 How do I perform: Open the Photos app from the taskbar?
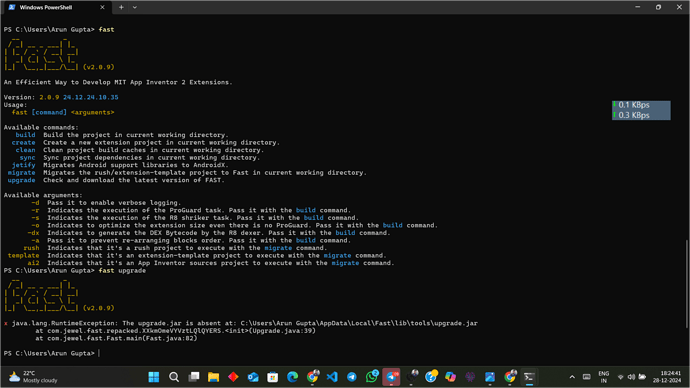(490, 377)
